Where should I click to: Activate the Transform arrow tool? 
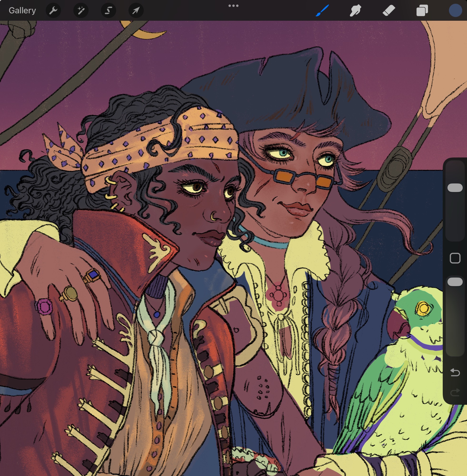[x=136, y=10]
